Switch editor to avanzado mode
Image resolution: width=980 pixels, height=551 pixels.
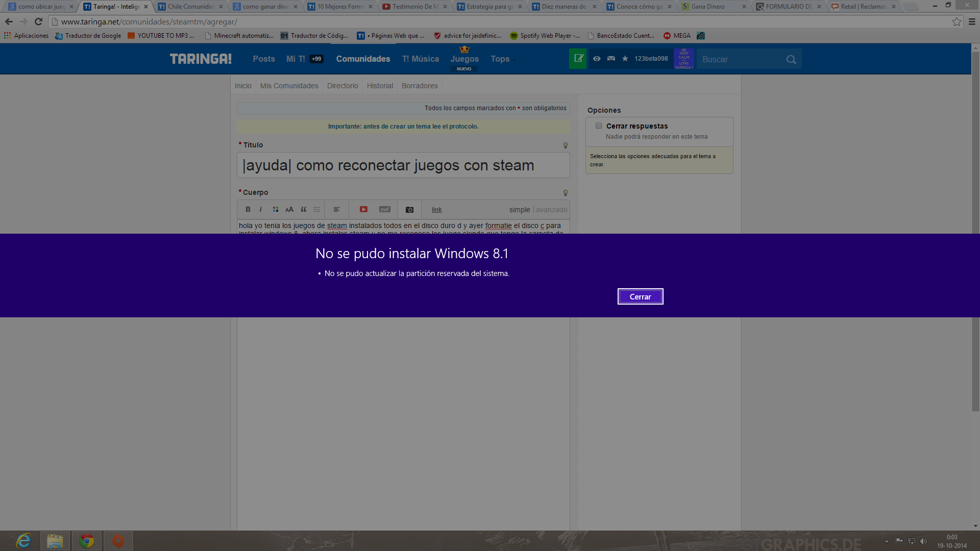point(551,210)
